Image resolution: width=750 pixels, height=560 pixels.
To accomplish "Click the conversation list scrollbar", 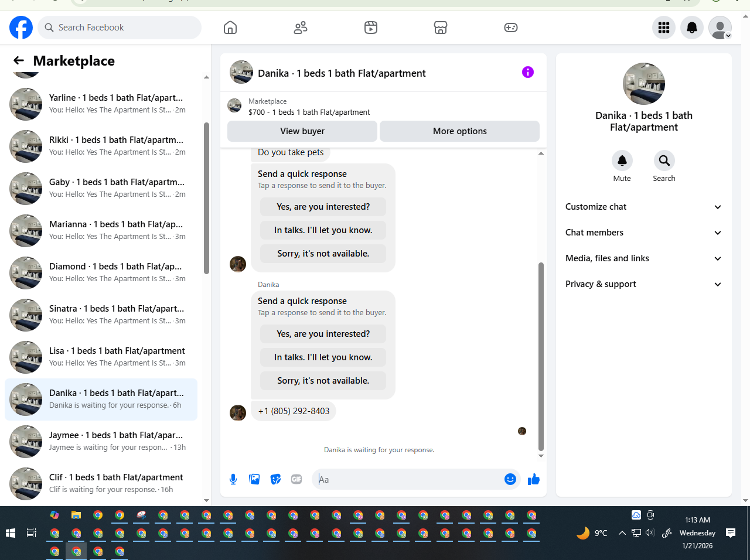I will pos(206,198).
